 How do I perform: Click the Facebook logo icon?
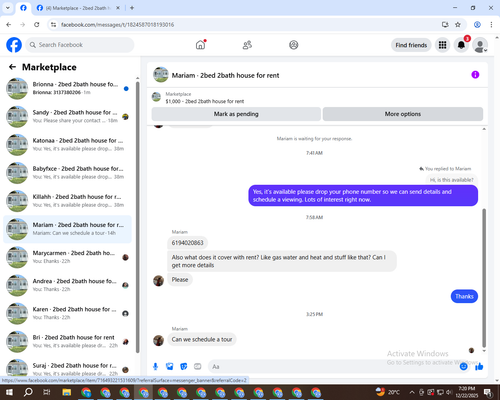point(14,45)
